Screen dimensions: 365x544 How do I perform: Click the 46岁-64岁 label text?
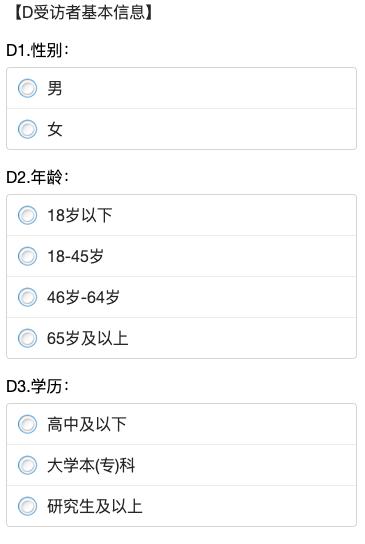pyautogui.click(x=83, y=297)
